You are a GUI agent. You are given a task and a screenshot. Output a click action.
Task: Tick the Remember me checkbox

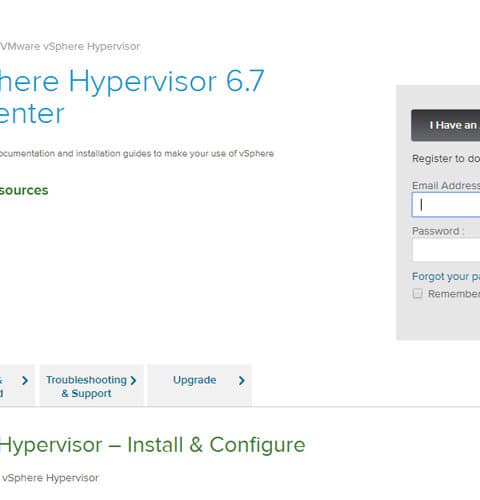click(x=417, y=294)
